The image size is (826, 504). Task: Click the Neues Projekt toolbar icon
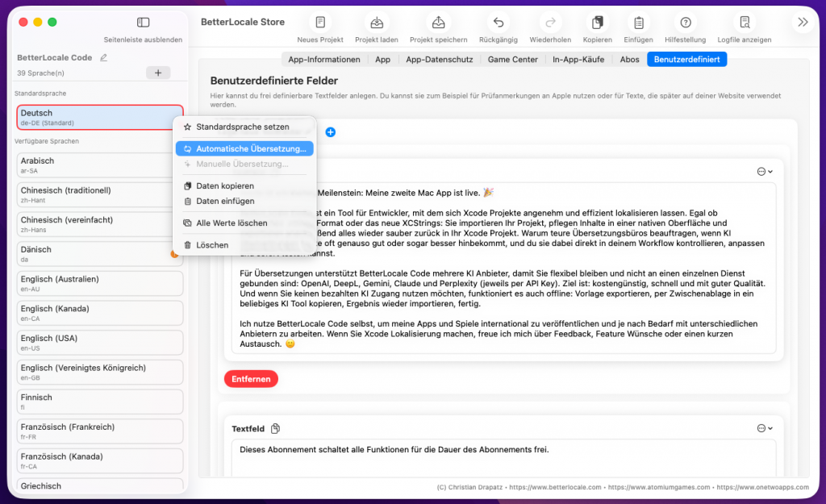tap(320, 23)
